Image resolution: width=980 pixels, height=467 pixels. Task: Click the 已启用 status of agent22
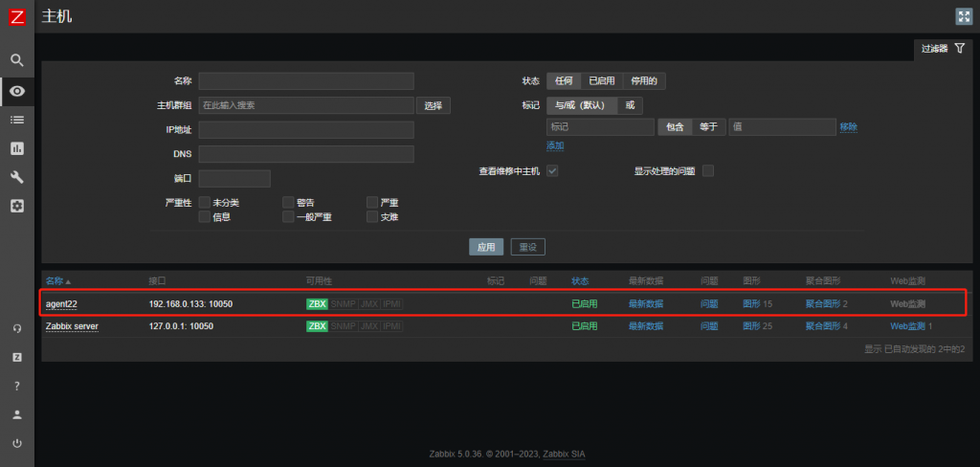click(x=585, y=304)
